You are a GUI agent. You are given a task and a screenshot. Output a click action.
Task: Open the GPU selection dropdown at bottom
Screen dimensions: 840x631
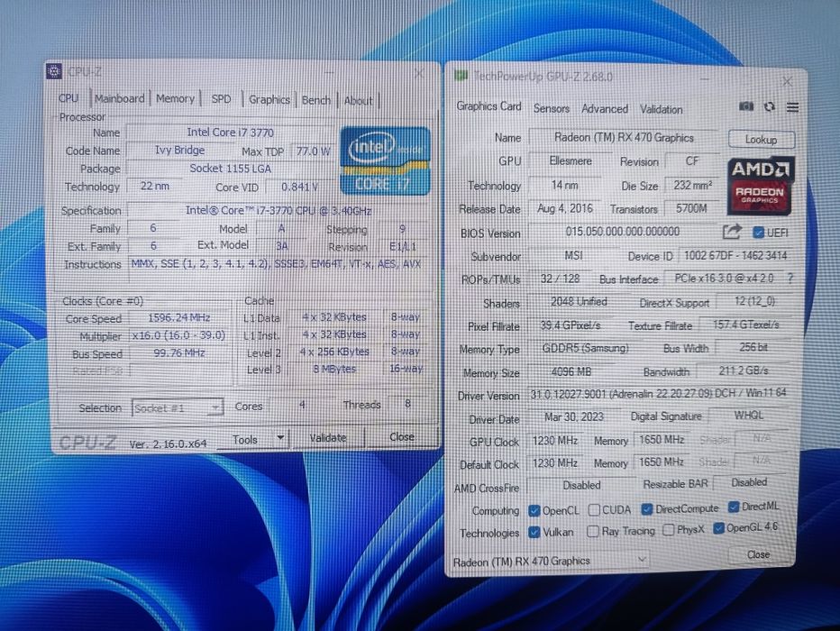[550, 561]
